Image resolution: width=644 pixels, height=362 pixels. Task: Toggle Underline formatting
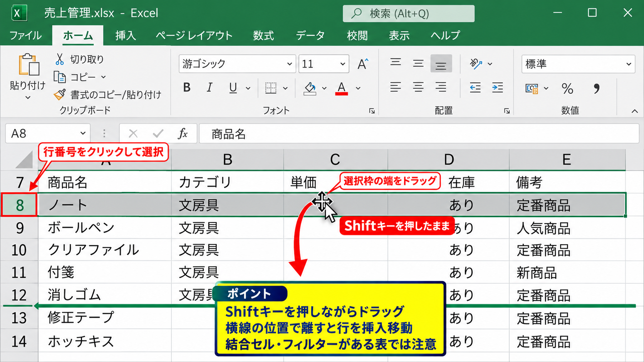[233, 88]
